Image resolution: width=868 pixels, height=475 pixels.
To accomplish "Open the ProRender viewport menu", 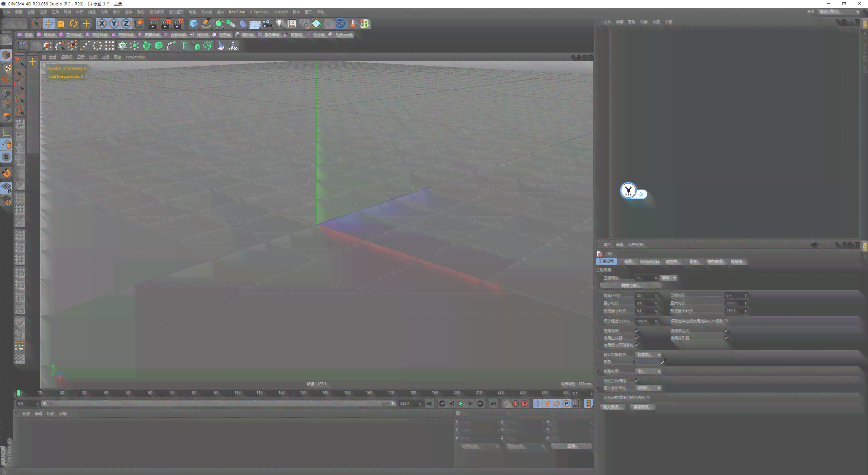I will pyautogui.click(x=135, y=57).
